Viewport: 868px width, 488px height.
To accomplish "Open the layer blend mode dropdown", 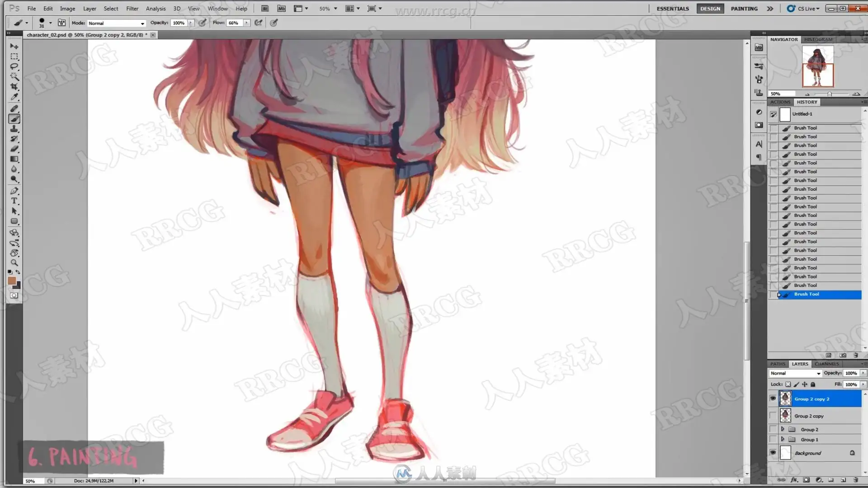I will pyautogui.click(x=795, y=373).
